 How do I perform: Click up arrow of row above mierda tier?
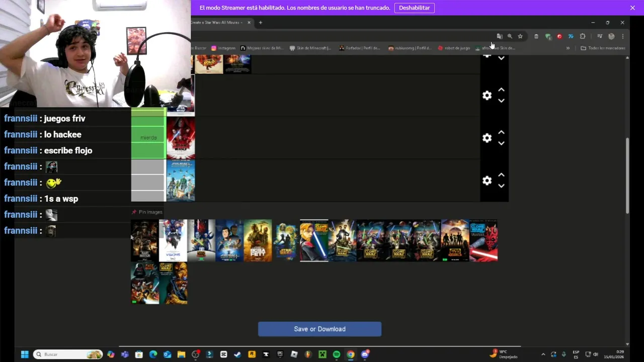click(x=501, y=89)
